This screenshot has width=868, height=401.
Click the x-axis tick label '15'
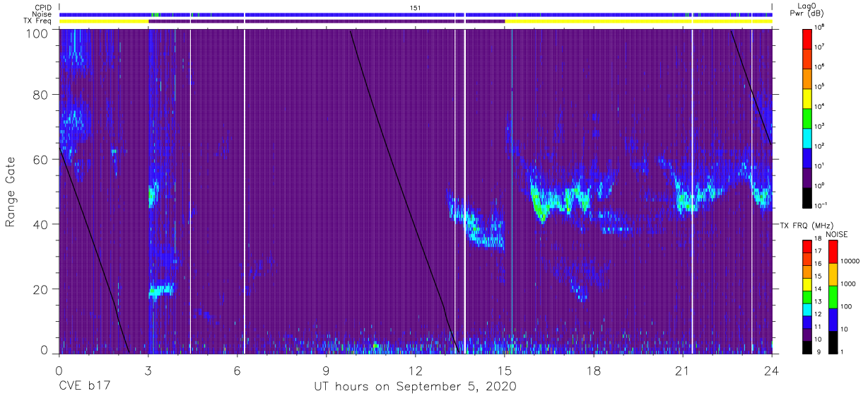click(505, 369)
